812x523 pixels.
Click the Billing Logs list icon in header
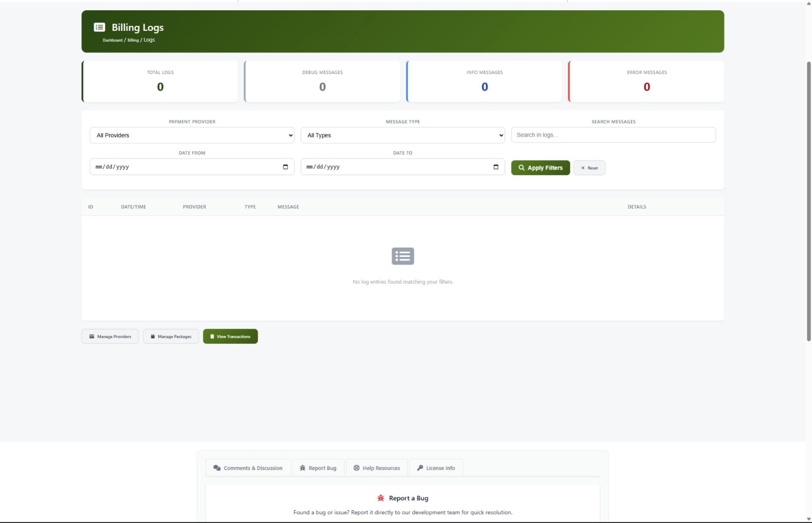coord(99,27)
